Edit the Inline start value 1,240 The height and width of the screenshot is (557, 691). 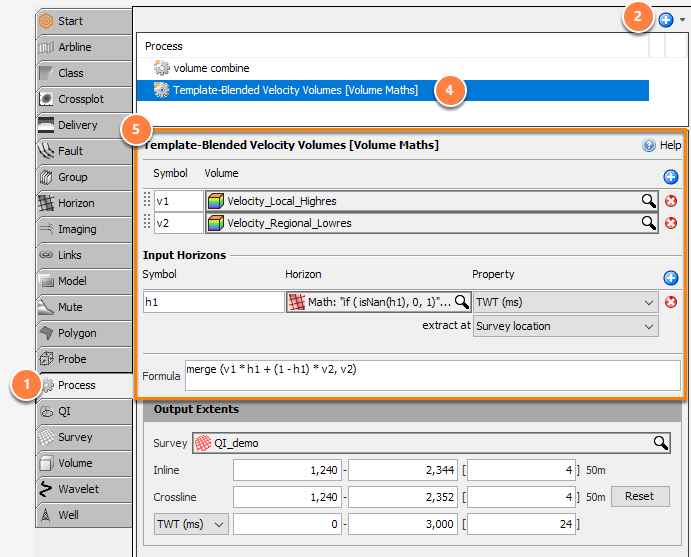coord(287,470)
